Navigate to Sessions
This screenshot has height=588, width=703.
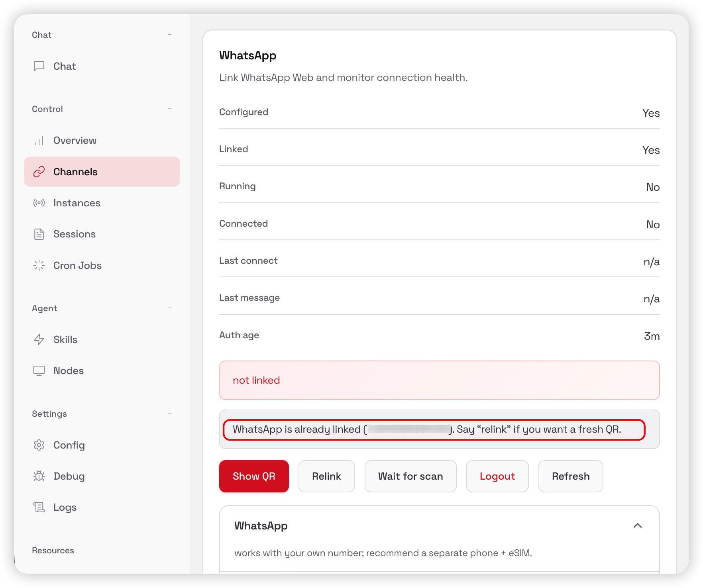coord(102,234)
